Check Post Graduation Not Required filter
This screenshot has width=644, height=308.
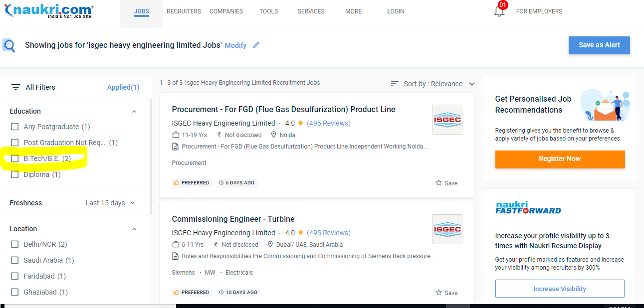pyautogui.click(x=15, y=143)
